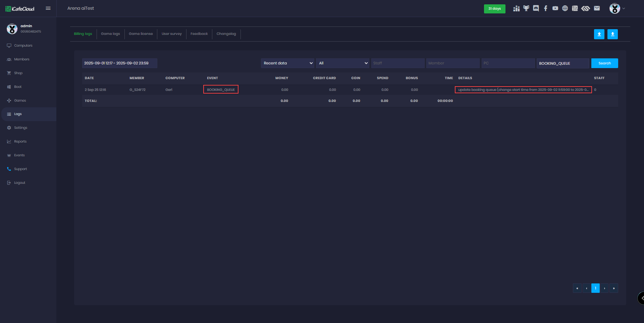Open the mail envelope icon
The image size is (644, 323).
point(597,8)
